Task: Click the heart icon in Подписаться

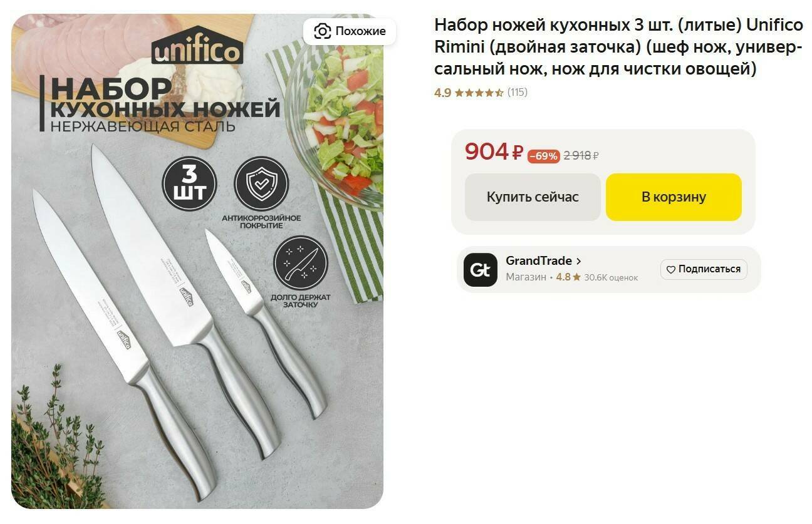Action: [670, 270]
